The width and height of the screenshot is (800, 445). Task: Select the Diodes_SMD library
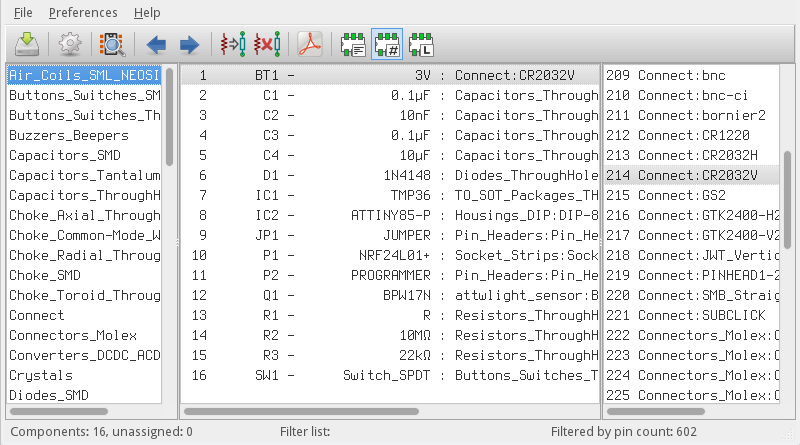84,395
